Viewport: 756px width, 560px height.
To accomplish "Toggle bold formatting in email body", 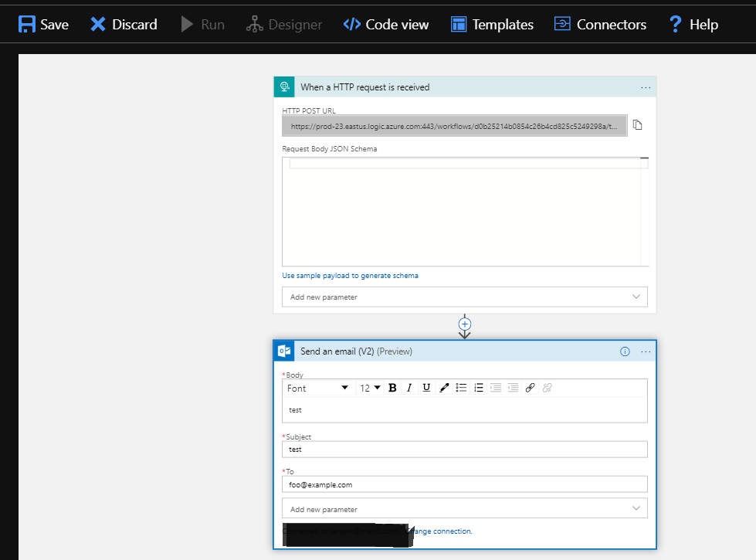I will (x=392, y=388).
